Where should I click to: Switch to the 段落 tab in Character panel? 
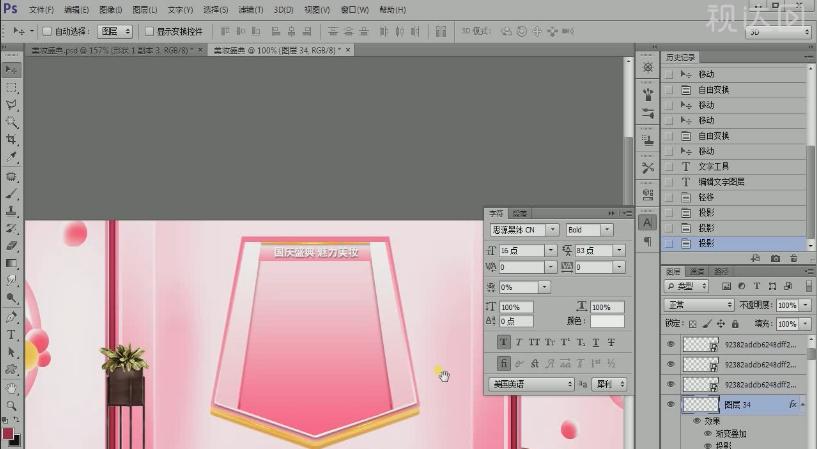[519, 214]
